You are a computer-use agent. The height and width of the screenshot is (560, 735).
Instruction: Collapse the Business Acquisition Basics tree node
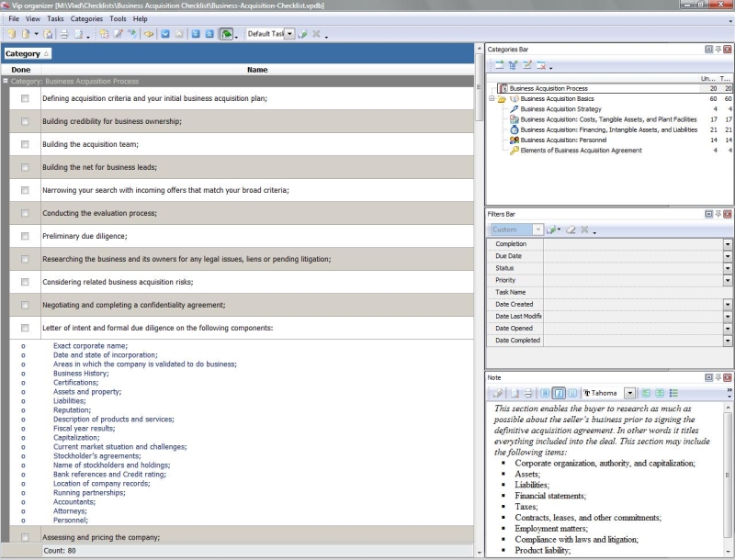(x=491, y=98)
